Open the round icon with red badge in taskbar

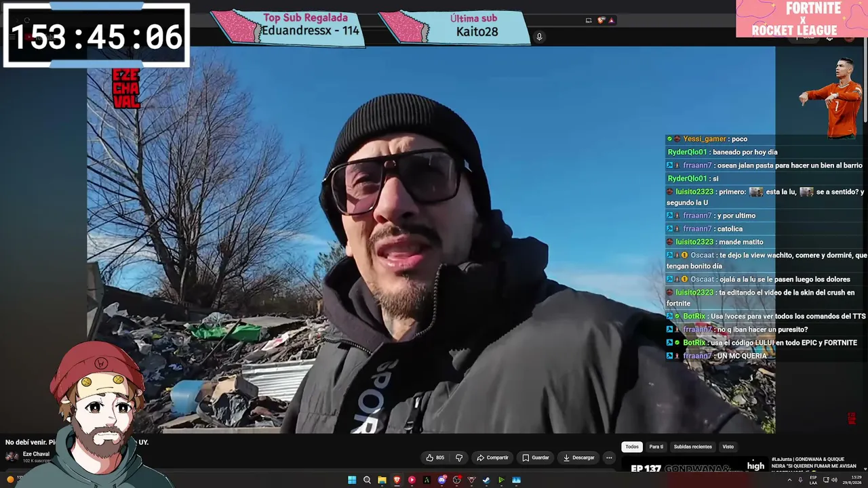457,480
